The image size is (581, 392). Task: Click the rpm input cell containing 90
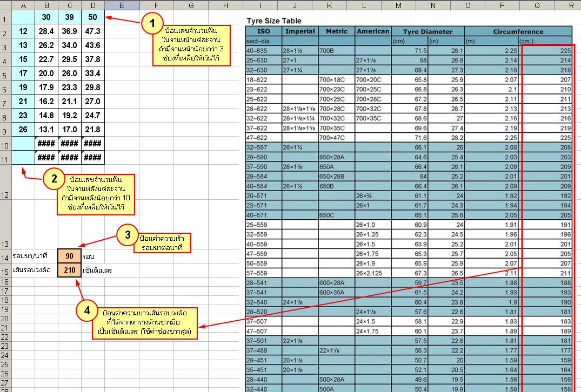click(x=69, y=256)
